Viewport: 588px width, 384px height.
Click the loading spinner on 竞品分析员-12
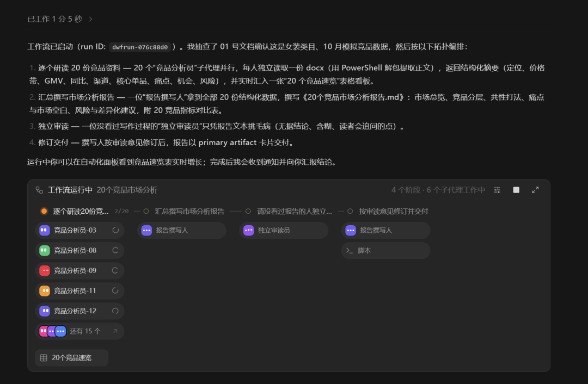click(x=115, y=311)
